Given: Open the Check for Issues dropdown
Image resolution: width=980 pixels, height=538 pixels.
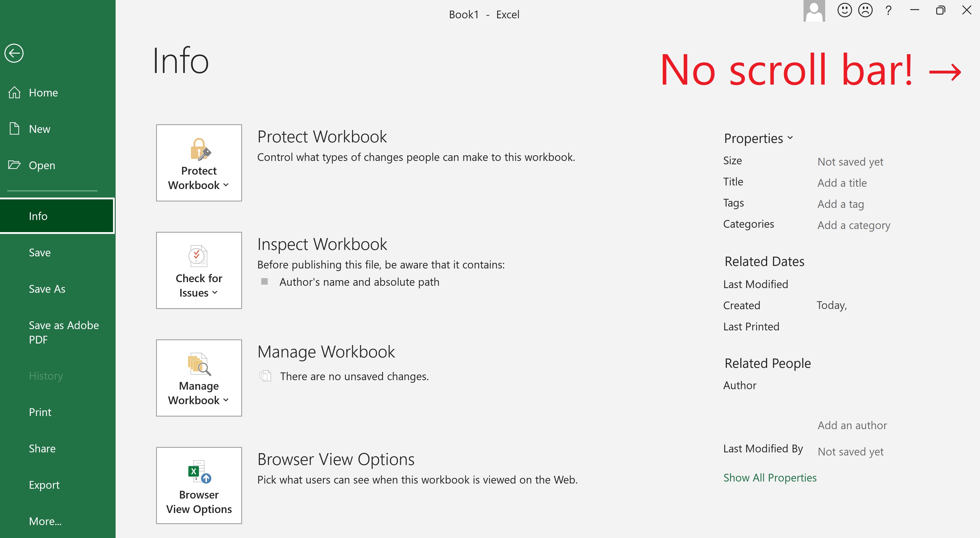Looking at the screenshot, I should coord(199,270).
